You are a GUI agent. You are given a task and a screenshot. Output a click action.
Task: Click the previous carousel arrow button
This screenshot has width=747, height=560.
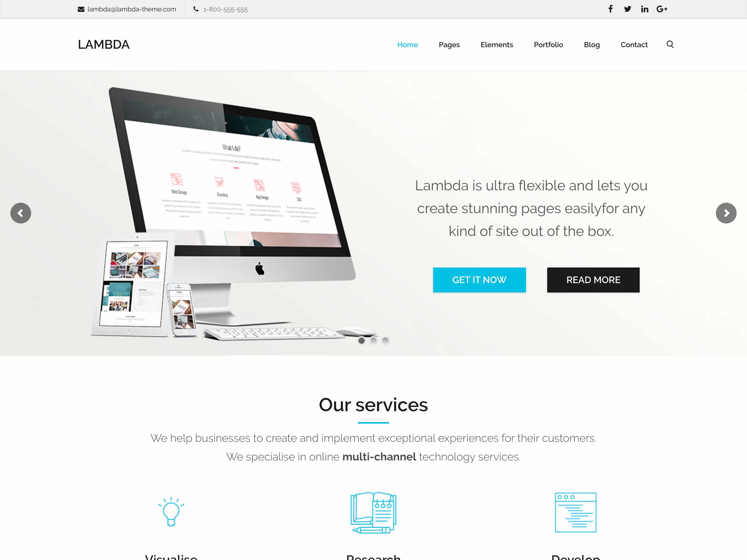point(20,213)
